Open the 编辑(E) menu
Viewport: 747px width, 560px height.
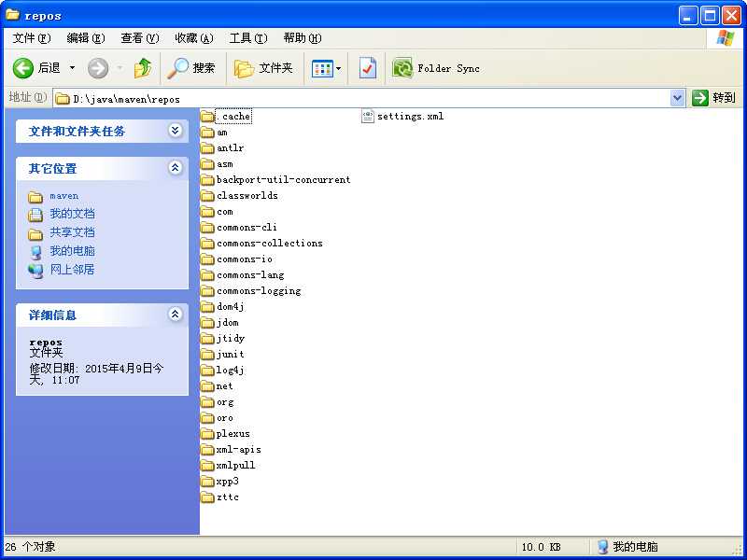[x=86, y=38]
